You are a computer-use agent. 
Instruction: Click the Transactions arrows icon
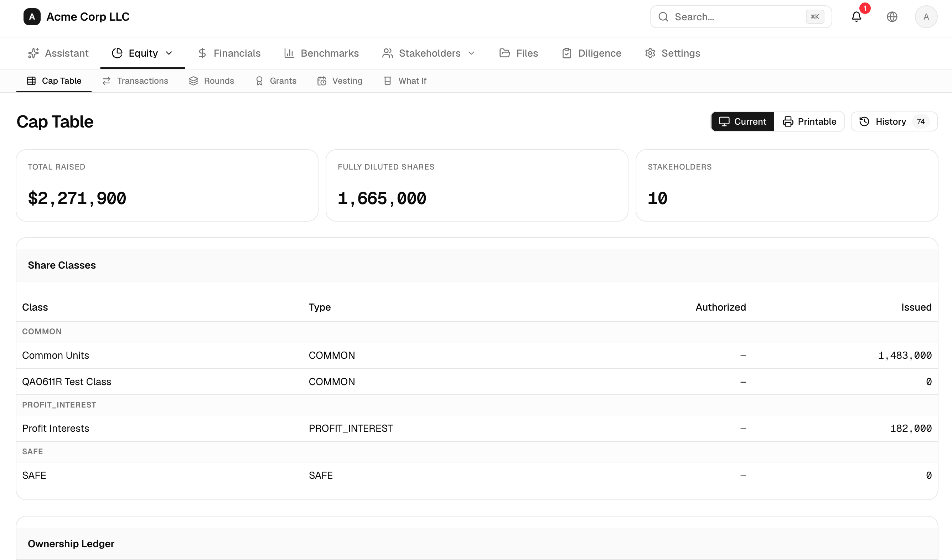click(x=107, y=81)
